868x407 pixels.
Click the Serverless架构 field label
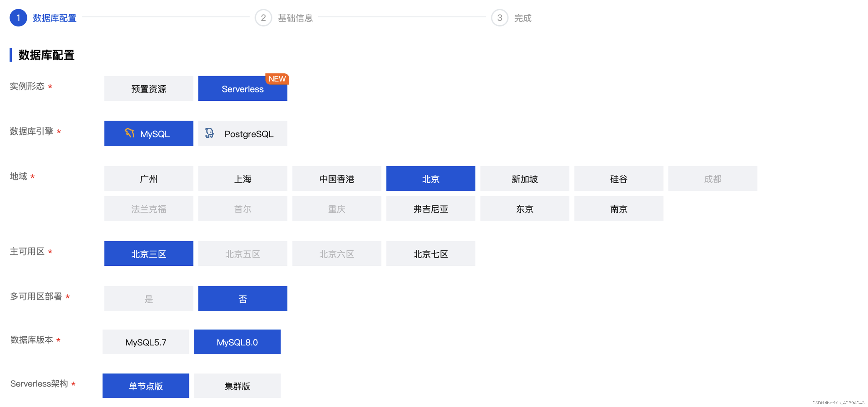tap(39, 384)
